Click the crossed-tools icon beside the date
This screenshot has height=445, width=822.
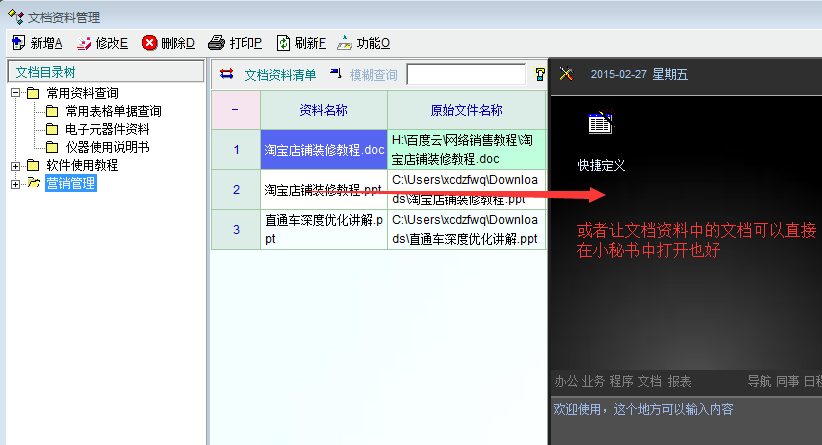566,74
